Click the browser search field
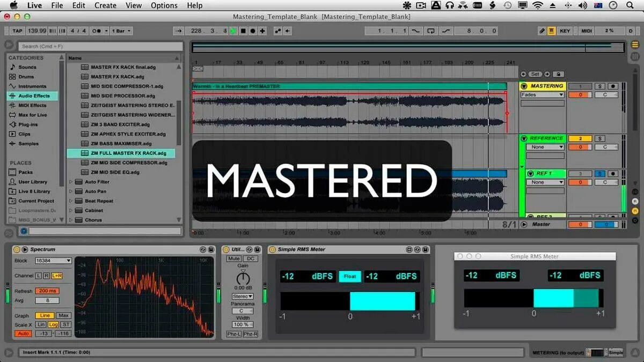 [x=99, y=46]
